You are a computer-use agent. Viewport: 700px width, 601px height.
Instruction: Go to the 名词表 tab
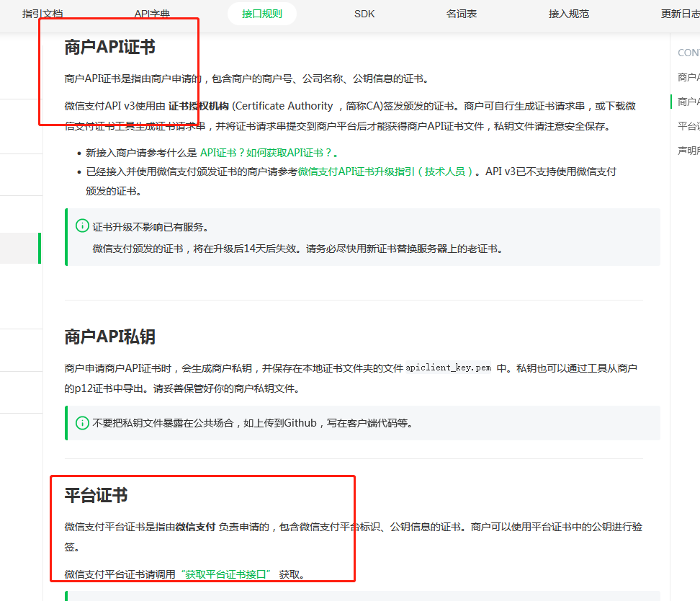click(462, 14)
